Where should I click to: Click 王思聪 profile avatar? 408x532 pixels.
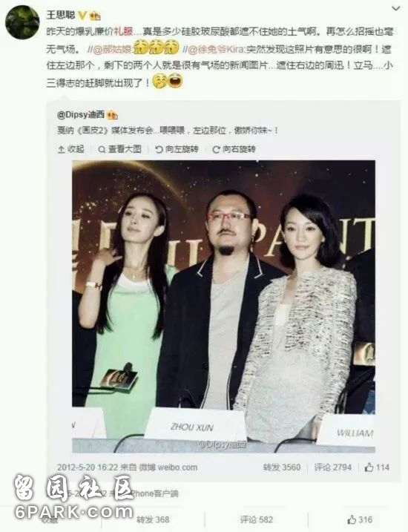[x=22, y=22]
